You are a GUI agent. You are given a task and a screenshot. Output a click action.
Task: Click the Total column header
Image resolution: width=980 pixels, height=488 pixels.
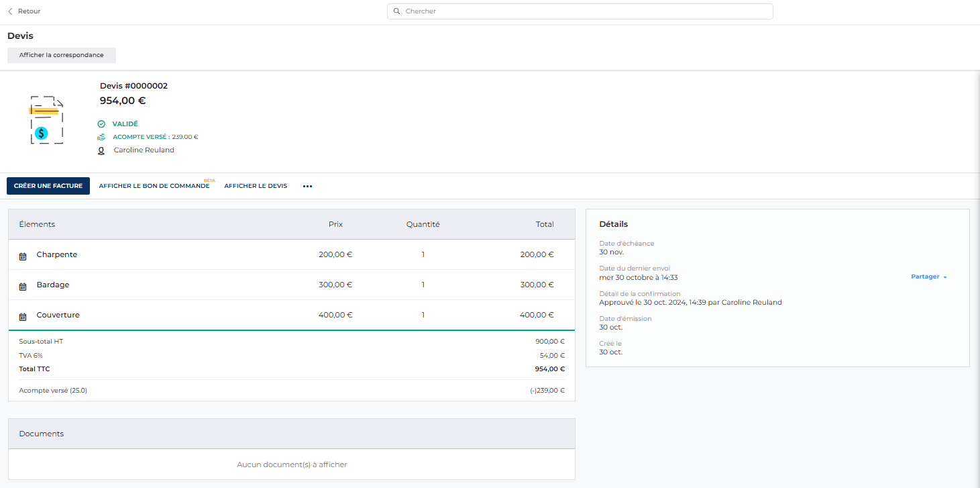[x=545, y=224]
